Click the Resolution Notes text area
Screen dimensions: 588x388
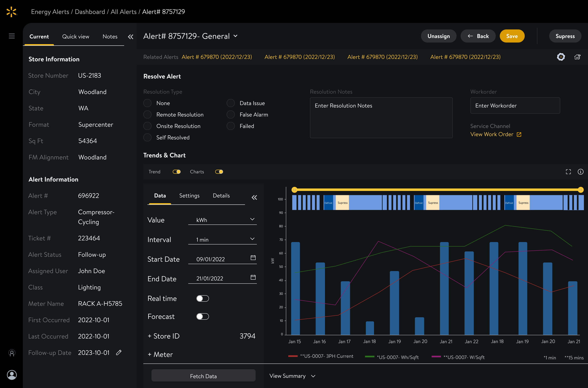(x=381, y=118)
